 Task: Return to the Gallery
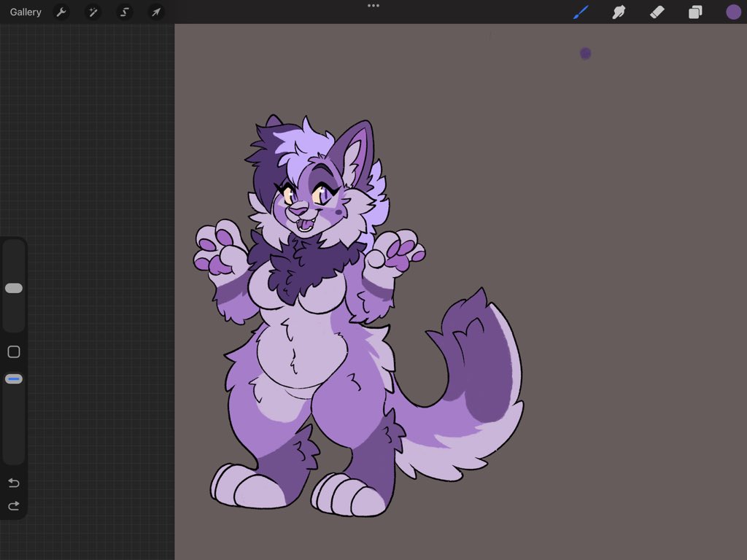coord(26,12)
